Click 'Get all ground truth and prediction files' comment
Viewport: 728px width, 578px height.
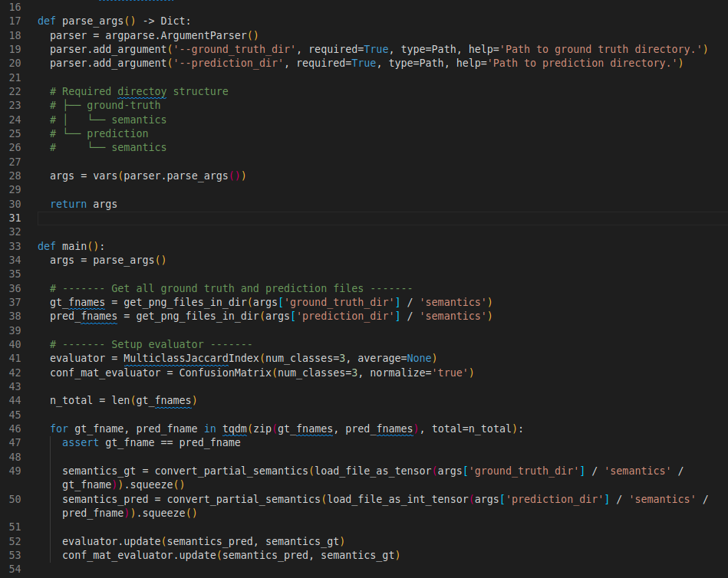click(237, 288)
